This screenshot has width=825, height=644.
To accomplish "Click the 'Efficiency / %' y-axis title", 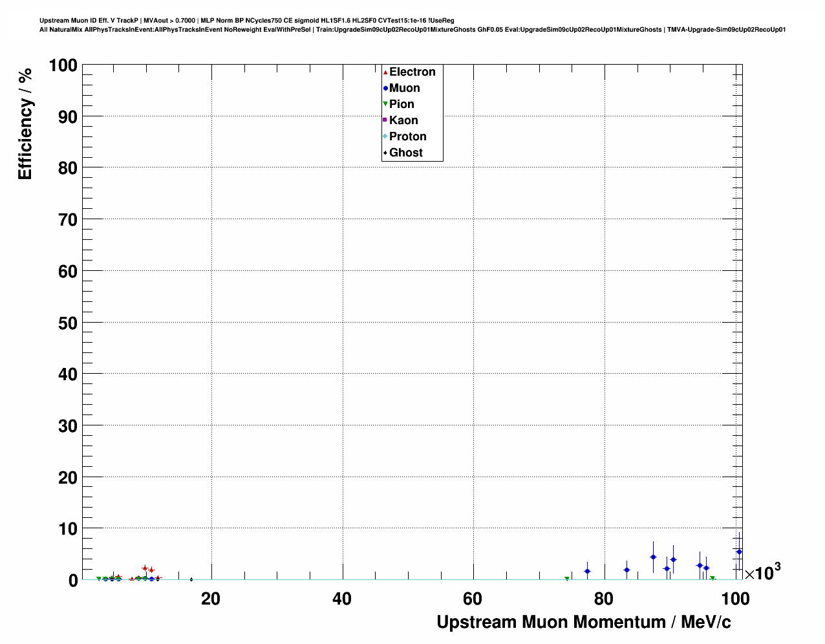I will (25, 123).
